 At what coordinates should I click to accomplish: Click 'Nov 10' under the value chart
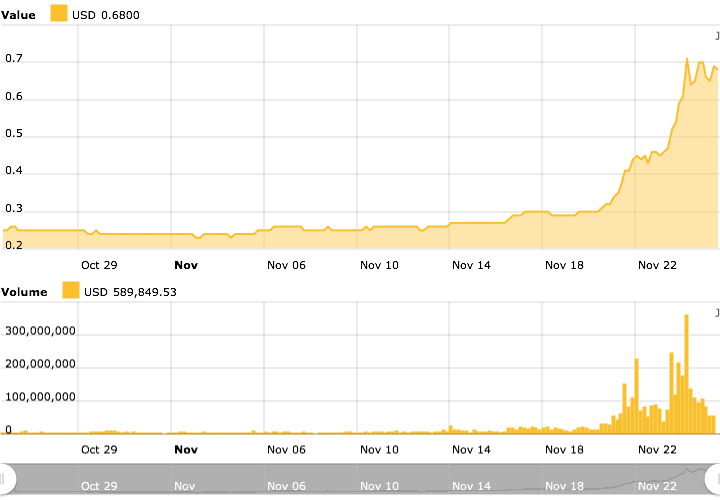[379, 265]
